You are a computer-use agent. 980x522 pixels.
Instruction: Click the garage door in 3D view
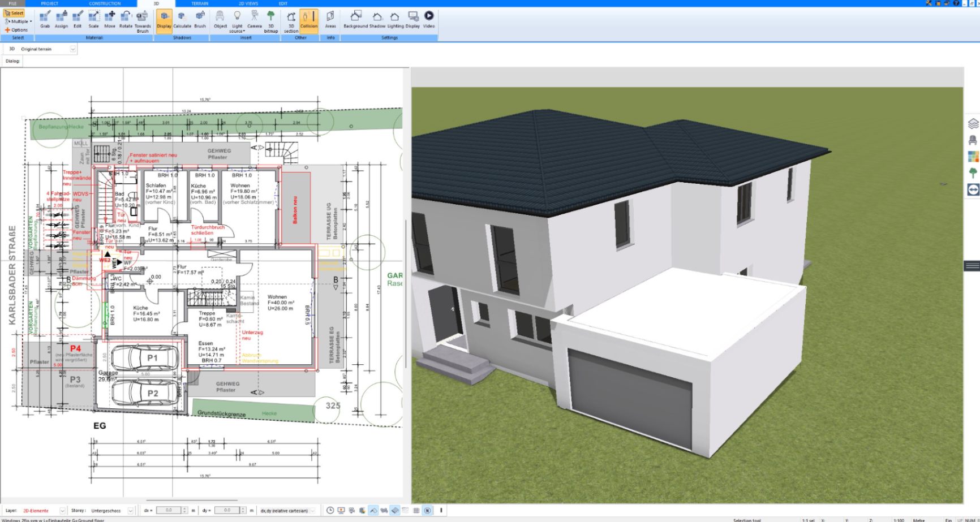click(630, 399)
